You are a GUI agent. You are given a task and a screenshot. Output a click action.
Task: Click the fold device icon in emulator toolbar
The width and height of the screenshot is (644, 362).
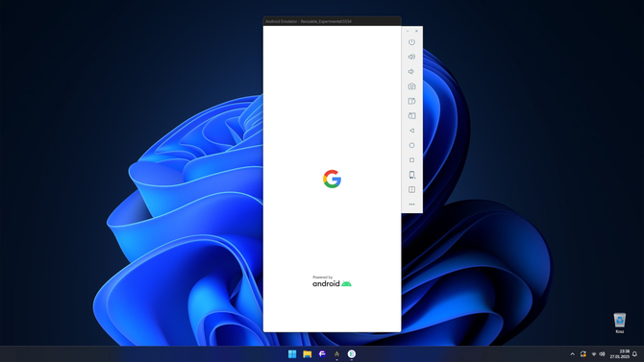(411, 189)
